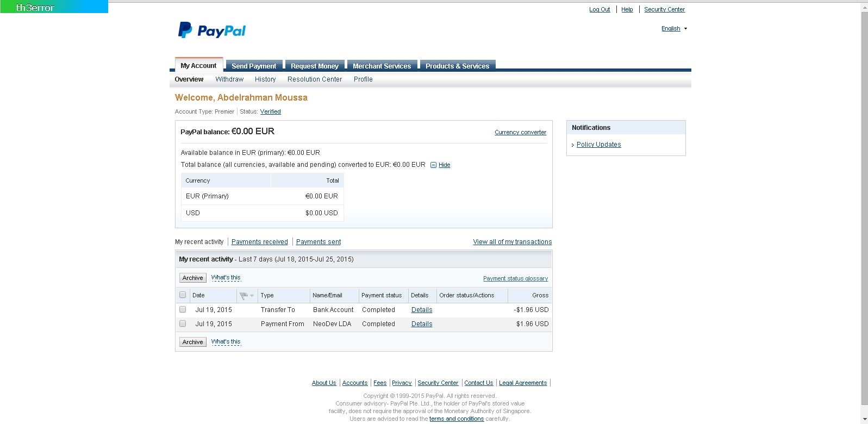View the History sub-tab
Screen dimensions: 868x424
point(265,79)
